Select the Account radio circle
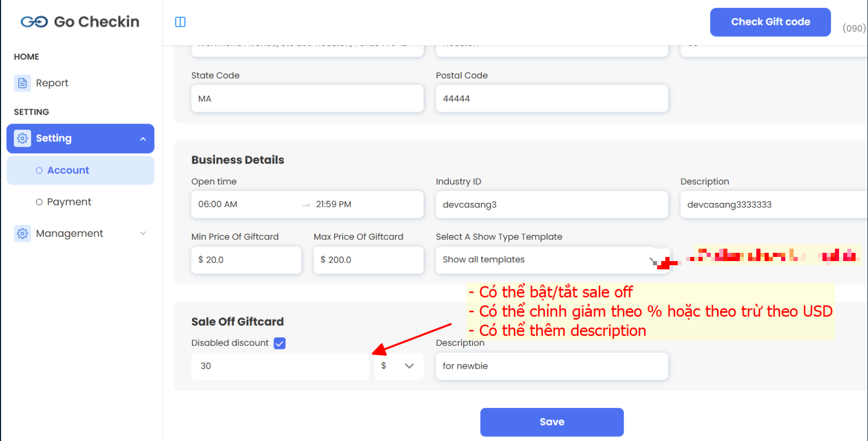868x441 pixels. click(39, 171)
